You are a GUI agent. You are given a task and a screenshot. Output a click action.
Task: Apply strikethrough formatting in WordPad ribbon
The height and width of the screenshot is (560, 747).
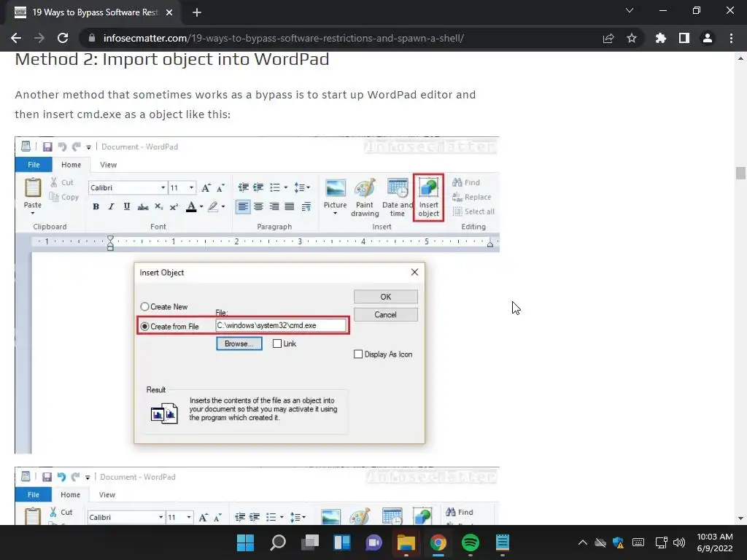pos(142,206)
